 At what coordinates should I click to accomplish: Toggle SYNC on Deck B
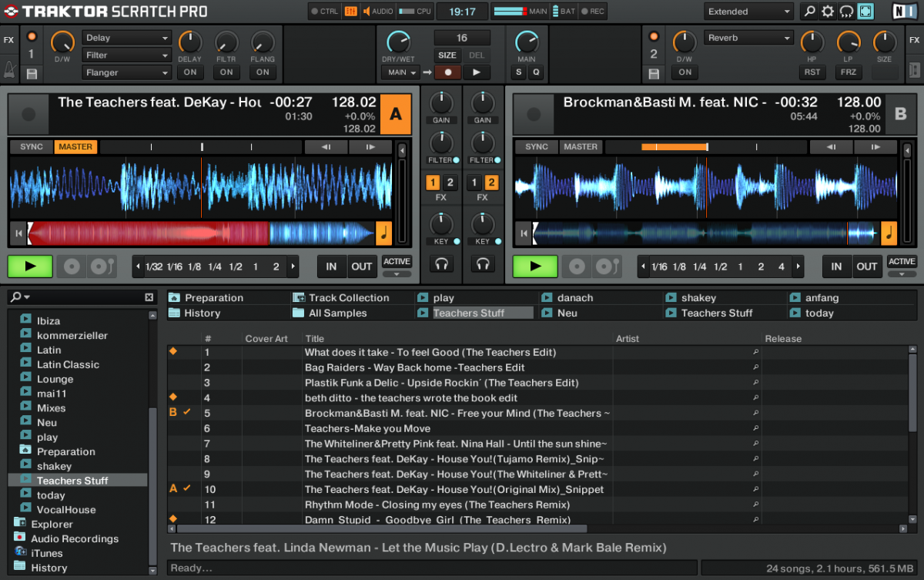point(537,146)
